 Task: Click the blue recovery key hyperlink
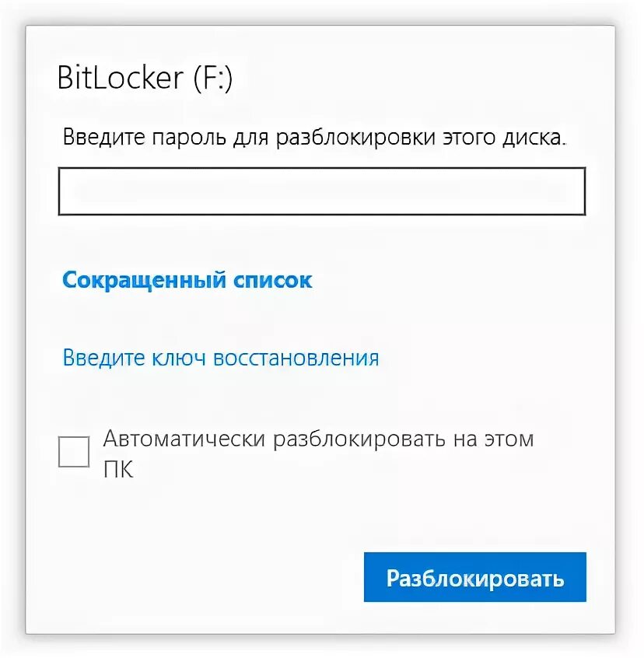coord(220,358)
